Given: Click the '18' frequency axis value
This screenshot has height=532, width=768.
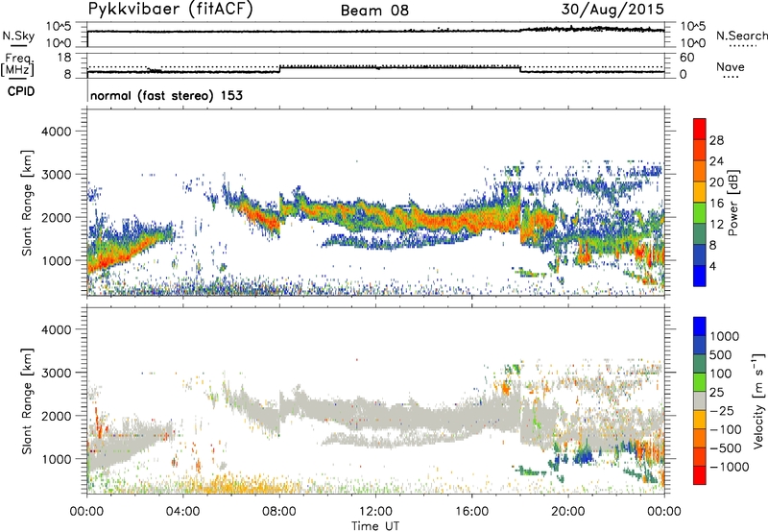Looking at the screenshot, I should (64, 58).
